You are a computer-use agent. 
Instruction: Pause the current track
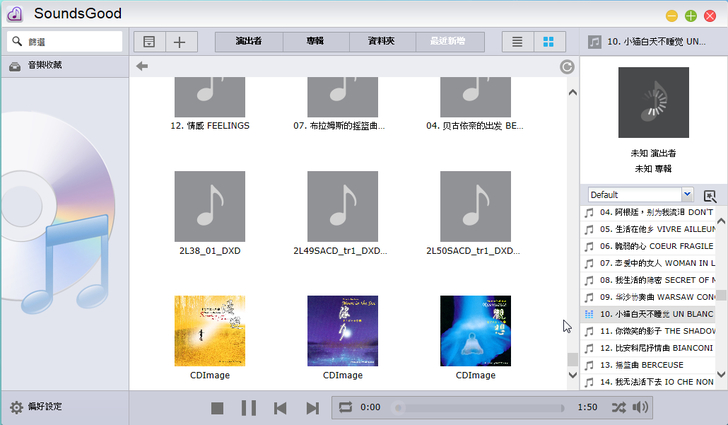coord(249,408)
